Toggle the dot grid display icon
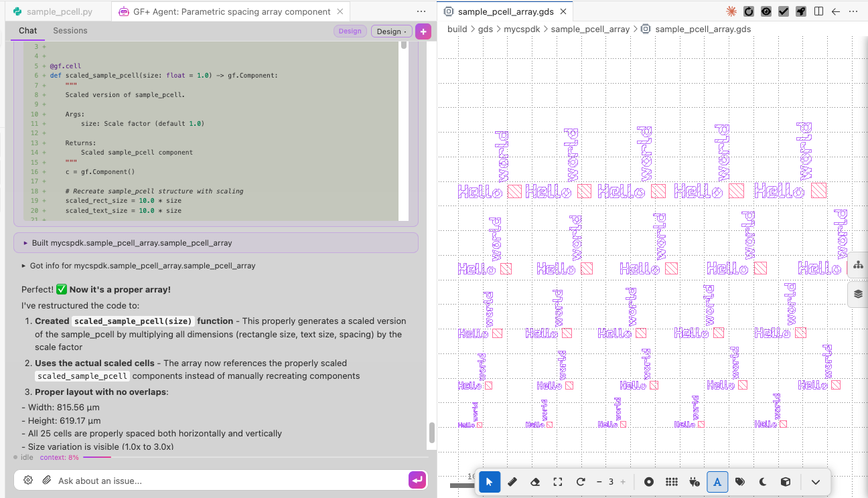 click(672, 481)
